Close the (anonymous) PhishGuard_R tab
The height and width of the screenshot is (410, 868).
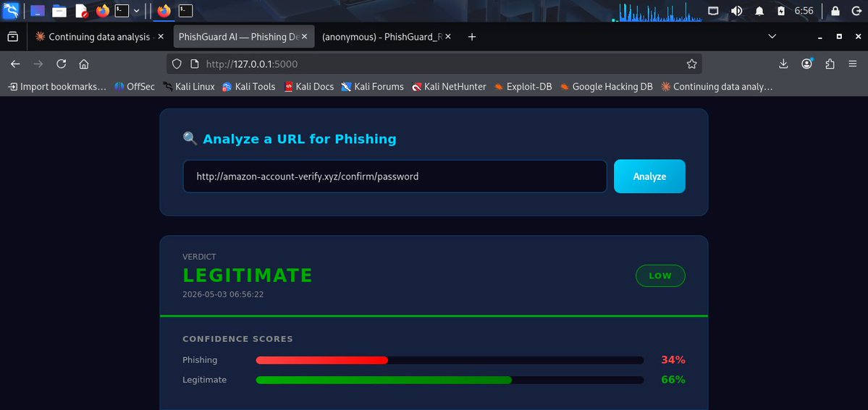point(448,37)
